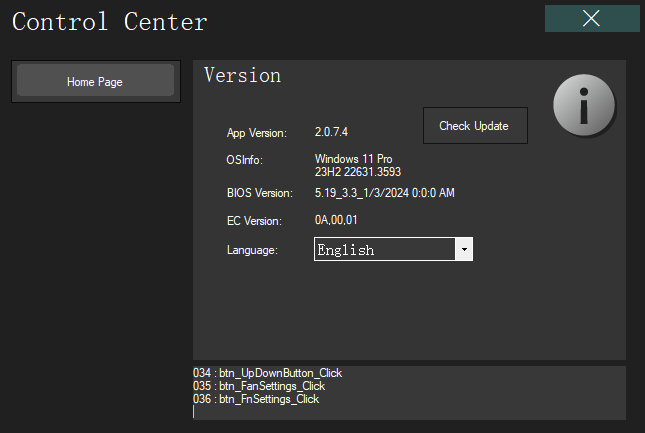
Task: Click log line 034 btn_UpDownButton_Click
Action: click(267, 373)
